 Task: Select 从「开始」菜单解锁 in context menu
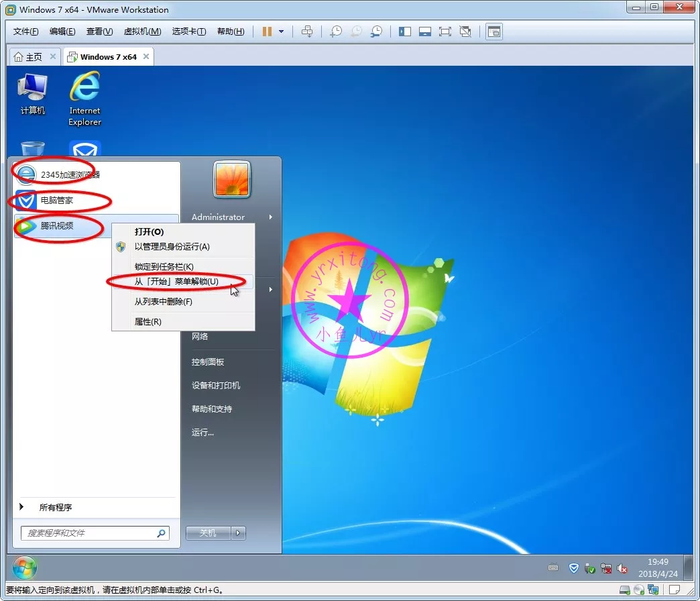pos(176,282)
